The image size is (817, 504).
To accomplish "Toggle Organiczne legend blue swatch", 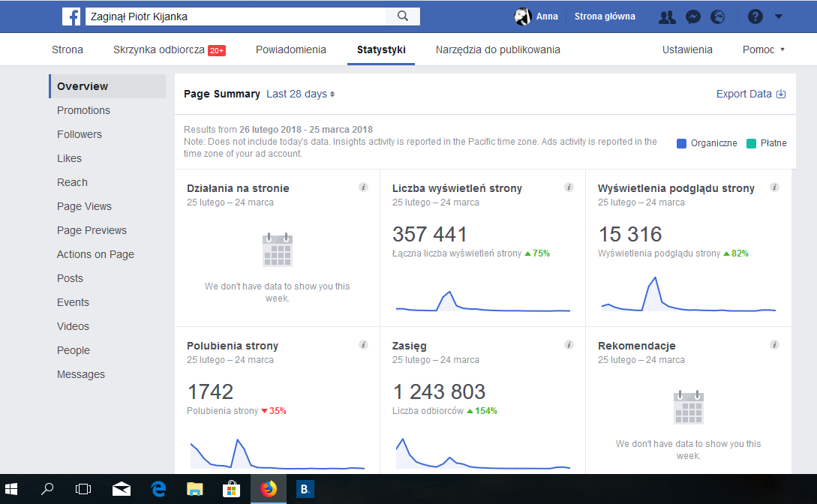I will point(681,143).
